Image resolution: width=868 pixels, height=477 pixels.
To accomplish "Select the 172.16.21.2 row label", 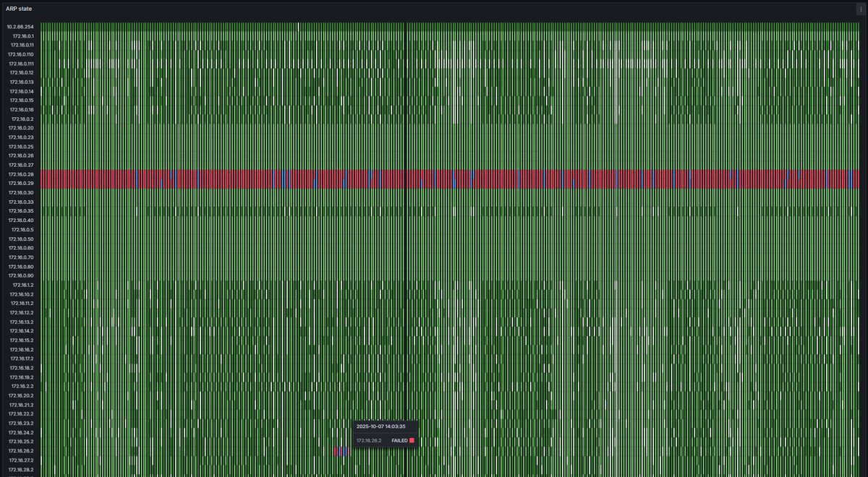I will (22, 405).
